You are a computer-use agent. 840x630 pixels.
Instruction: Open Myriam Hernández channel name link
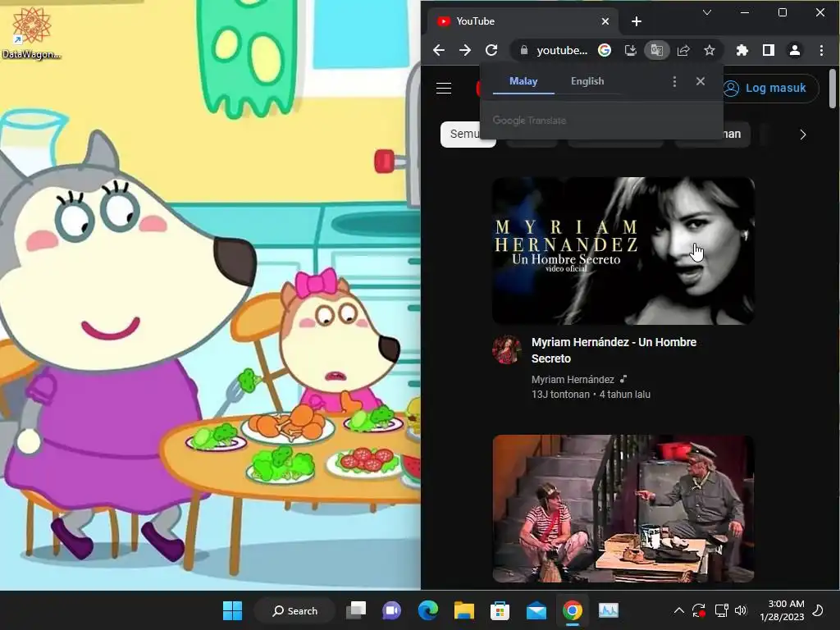(573, 379)
